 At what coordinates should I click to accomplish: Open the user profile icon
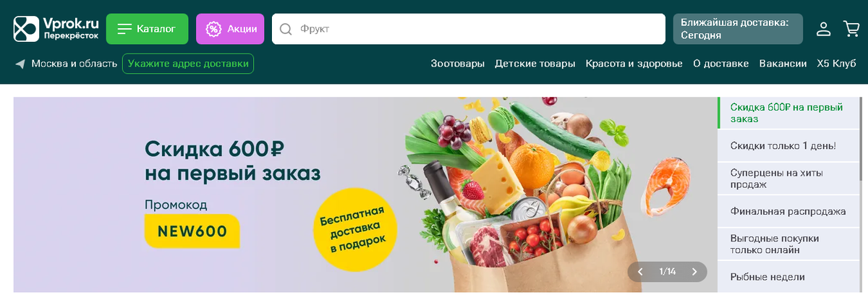(x=823, y=29)
